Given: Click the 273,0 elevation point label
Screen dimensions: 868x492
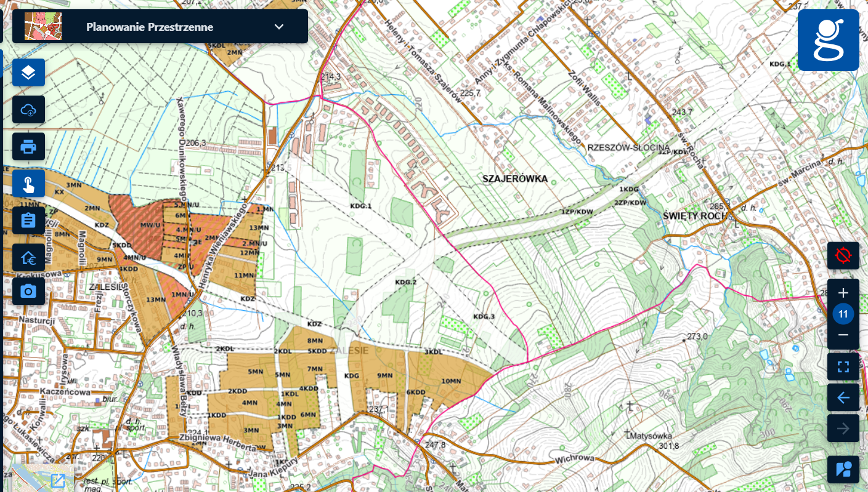Looking at the screenshot, I should pyautogui.click(x=697, y=337).
